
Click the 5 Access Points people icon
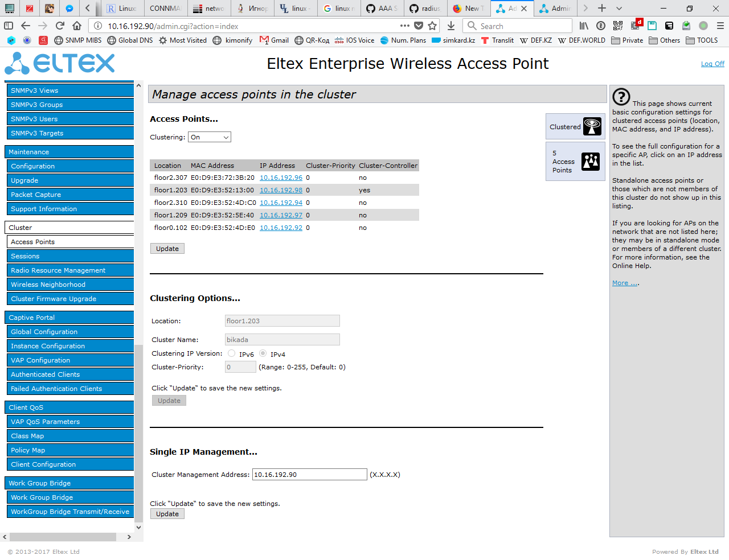[591, 162]
